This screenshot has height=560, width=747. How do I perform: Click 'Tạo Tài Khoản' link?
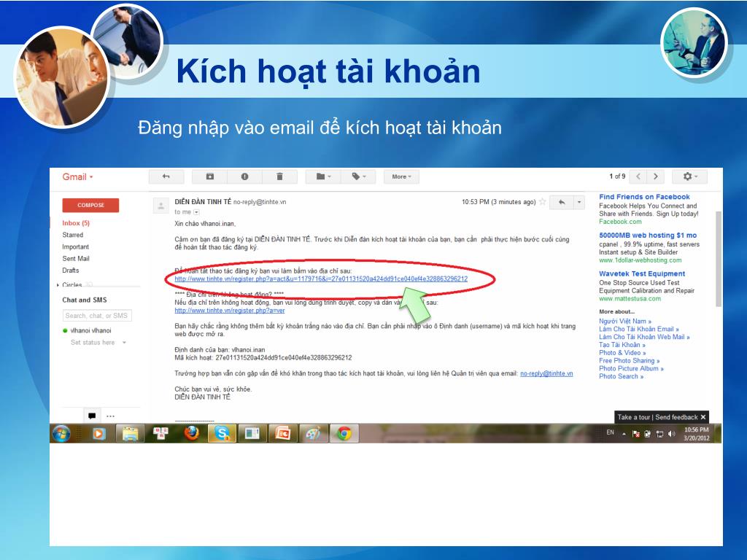click(x=622, y=345)
